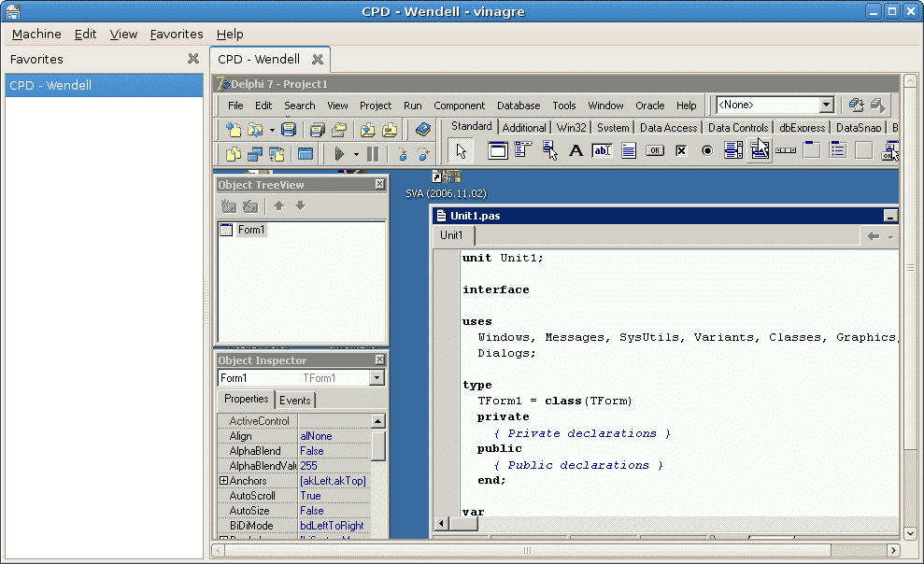Pause the program with the Pause icon
Screen dimensions: 924x564
point(373,154)
